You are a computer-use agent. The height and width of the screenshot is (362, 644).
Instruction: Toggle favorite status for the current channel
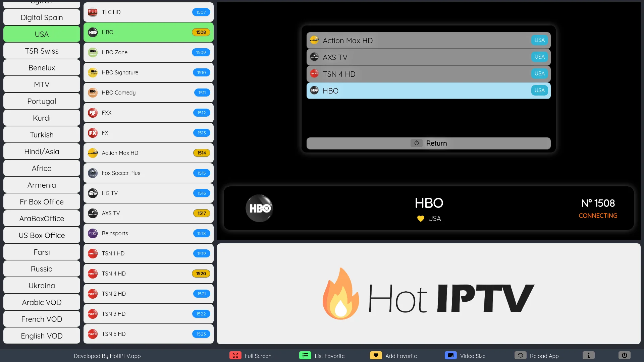[376, 355]
